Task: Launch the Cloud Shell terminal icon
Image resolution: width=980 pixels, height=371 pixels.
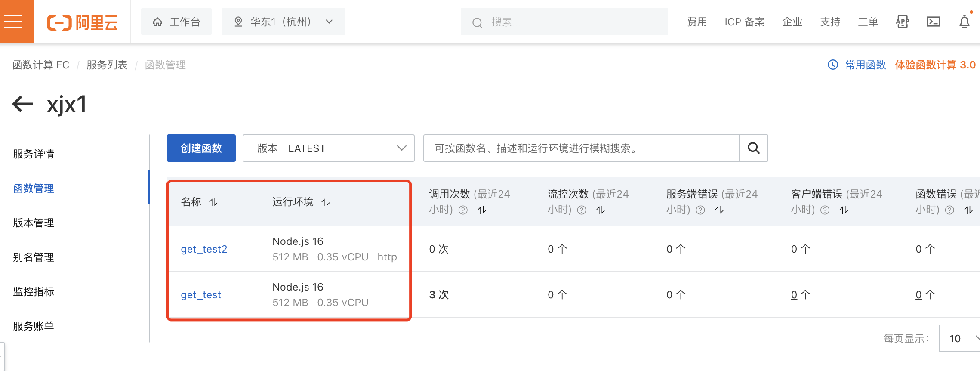Action: (x=934, y=22)
